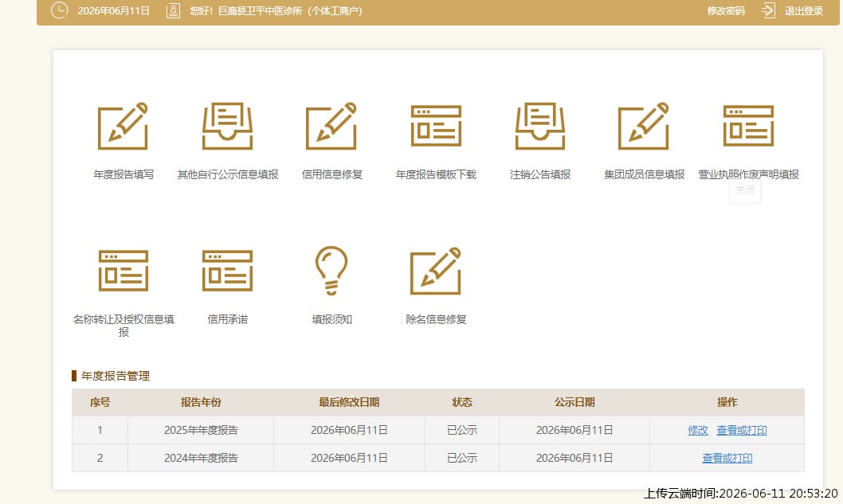The width and height of the screenshot is (843, 504).
Task: Open the 填报须知 lightbulb icon
Action: coord(331,270)
